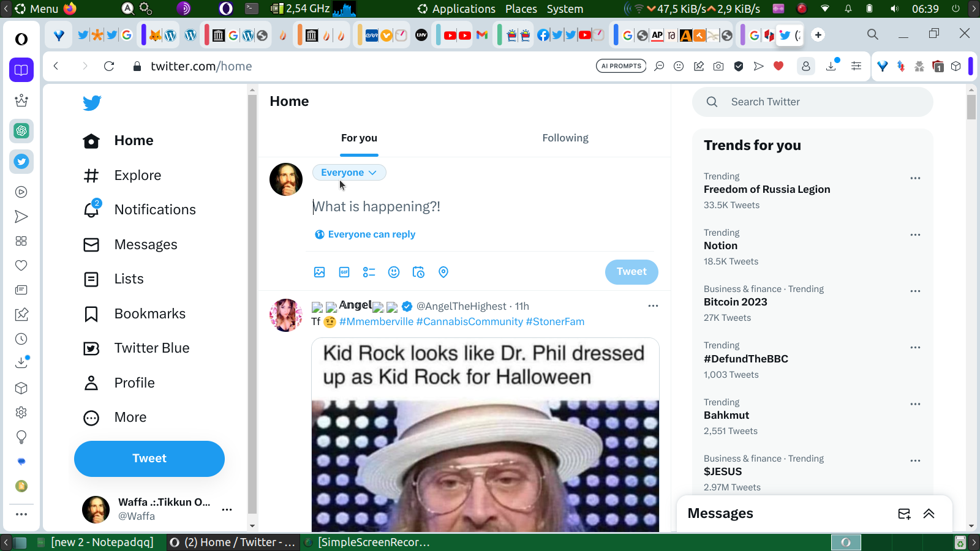Open the #StonerFam hashtag link
The width and height of the screenshot is (980, 551).
(x=555, y=321)
